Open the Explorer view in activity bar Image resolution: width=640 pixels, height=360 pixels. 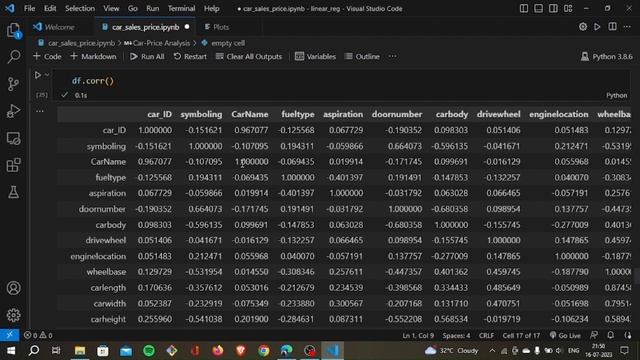(13, 31)
